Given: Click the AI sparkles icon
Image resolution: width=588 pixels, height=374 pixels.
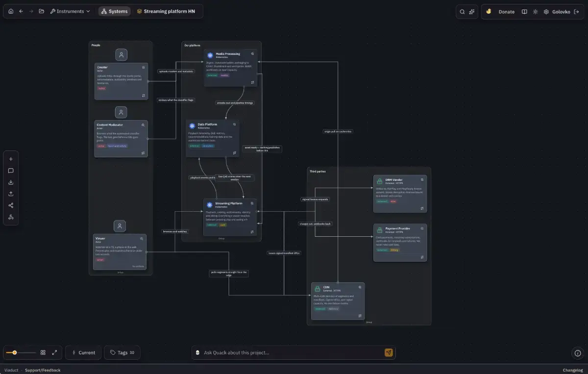Looking at the screenshot, I should (x=472, y=12).
